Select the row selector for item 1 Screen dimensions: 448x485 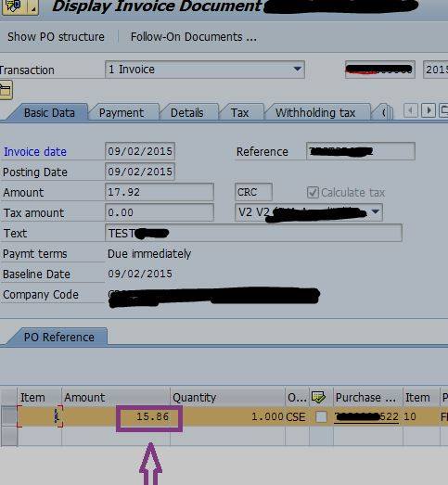click(8, 416)
